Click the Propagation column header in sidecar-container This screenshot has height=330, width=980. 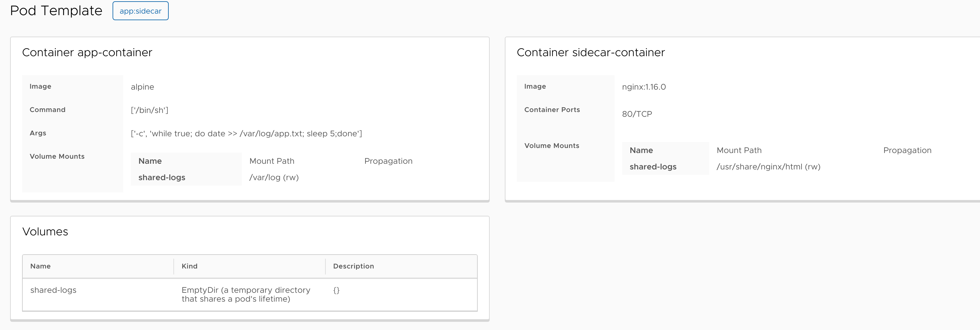pos(907,150)
